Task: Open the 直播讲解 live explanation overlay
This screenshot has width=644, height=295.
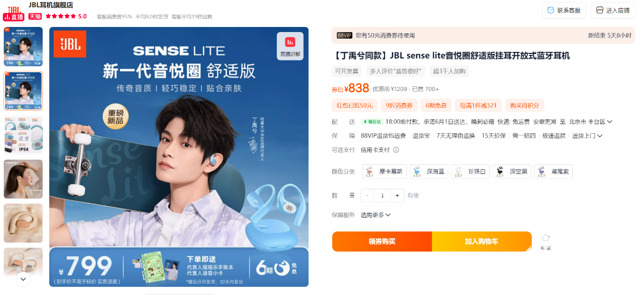Action: [x=290, y=46]
